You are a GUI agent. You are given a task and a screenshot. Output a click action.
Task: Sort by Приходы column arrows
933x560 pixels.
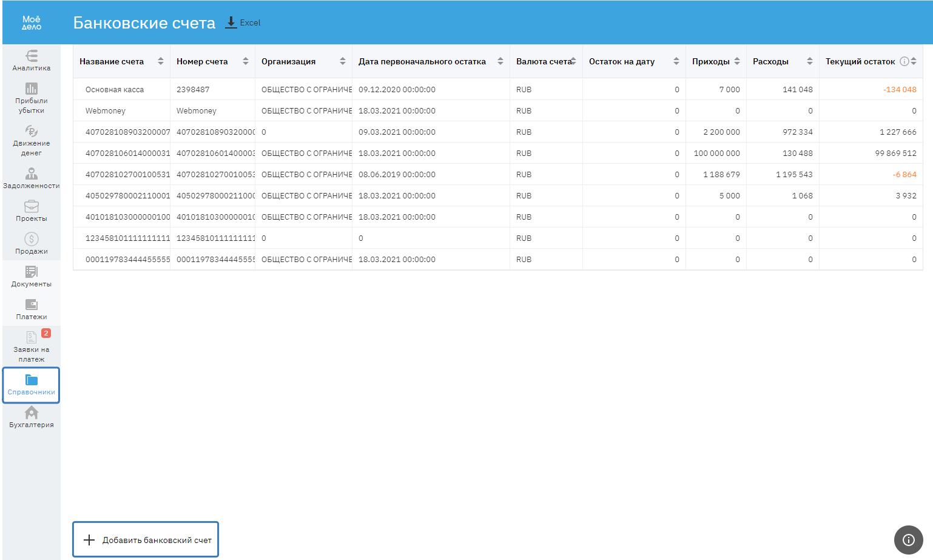737,61
